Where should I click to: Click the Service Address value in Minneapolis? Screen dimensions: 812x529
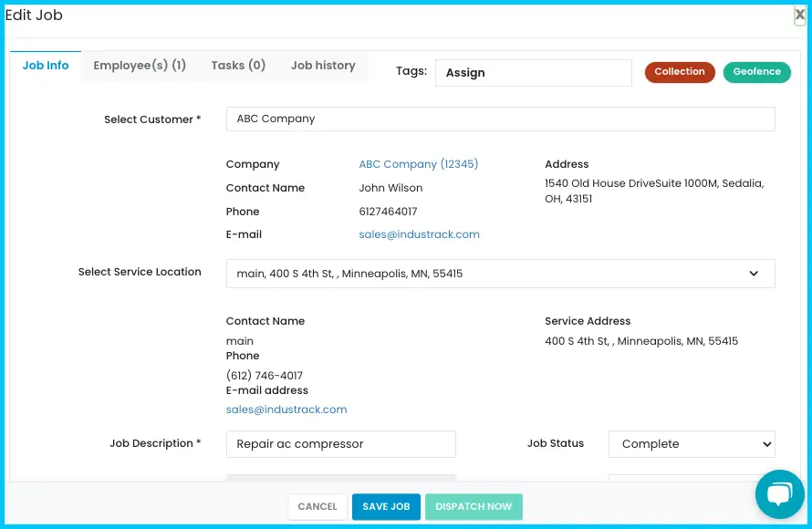[641, 341]
